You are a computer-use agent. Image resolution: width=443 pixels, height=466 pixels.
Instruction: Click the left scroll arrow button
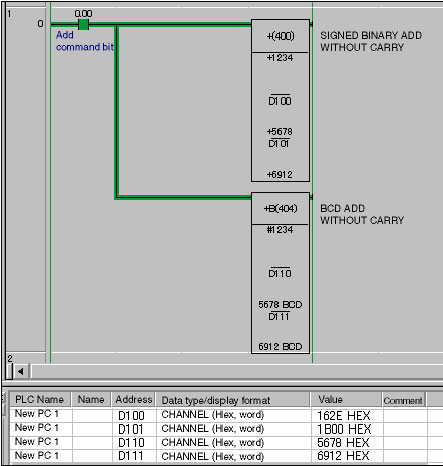(21, 371)
